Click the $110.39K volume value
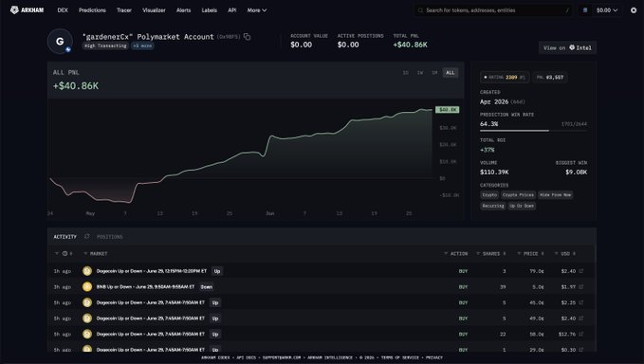644x364 pixels. click(x=494, y=172)
